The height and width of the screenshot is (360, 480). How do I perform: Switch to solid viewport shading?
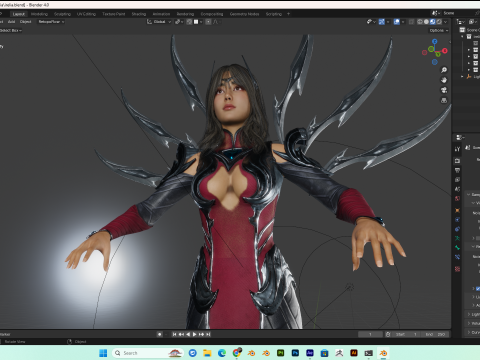(426, 22)
